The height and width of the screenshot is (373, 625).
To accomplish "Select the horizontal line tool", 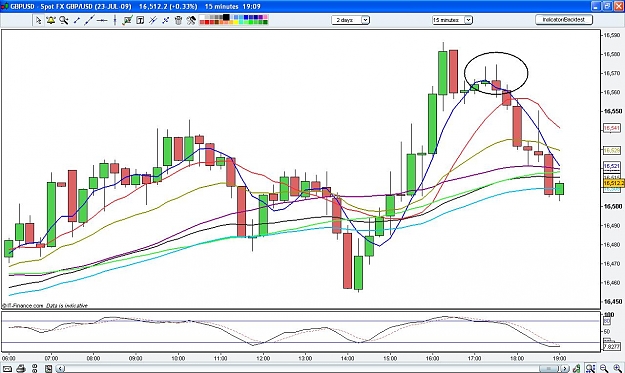I will 102,20.
